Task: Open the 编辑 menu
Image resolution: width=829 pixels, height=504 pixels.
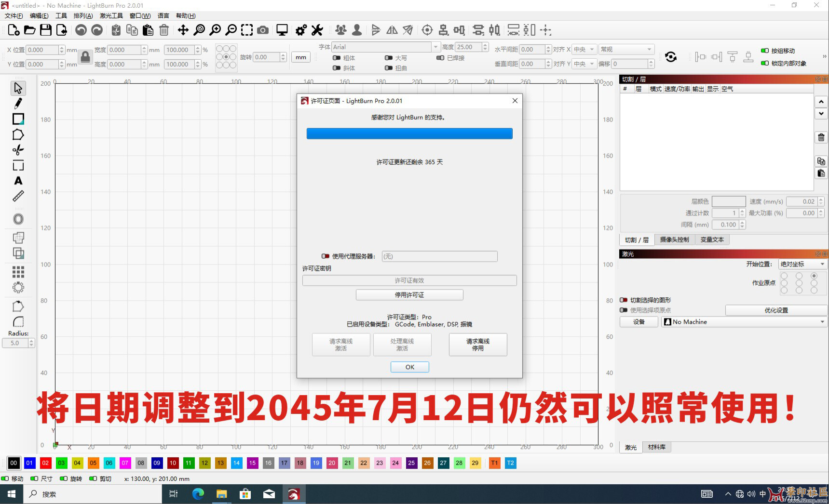Action: click(x=39, y=16)
